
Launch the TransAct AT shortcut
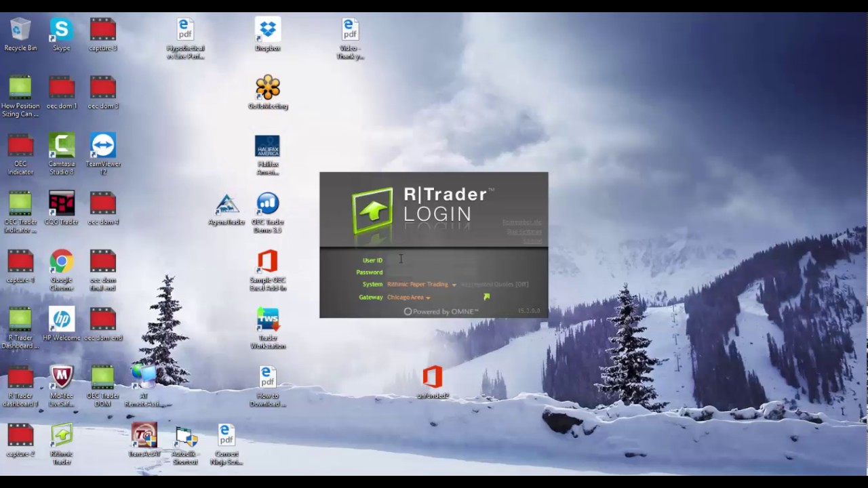pyautogui.click(x=144, y=441)
